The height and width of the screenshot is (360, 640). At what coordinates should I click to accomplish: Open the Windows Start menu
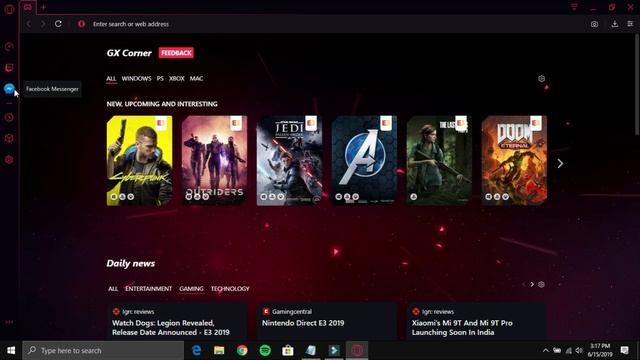[x=11, y=350]
